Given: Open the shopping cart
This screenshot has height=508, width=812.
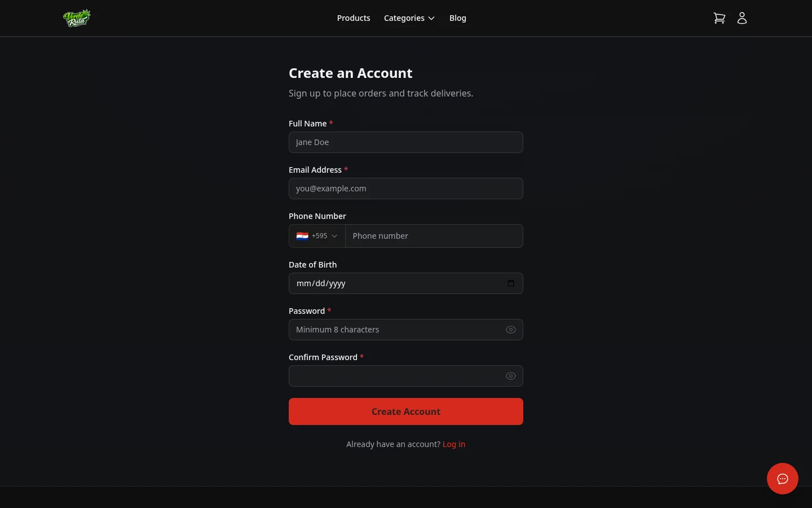Looking at the screenshot, I should (720, 17).
